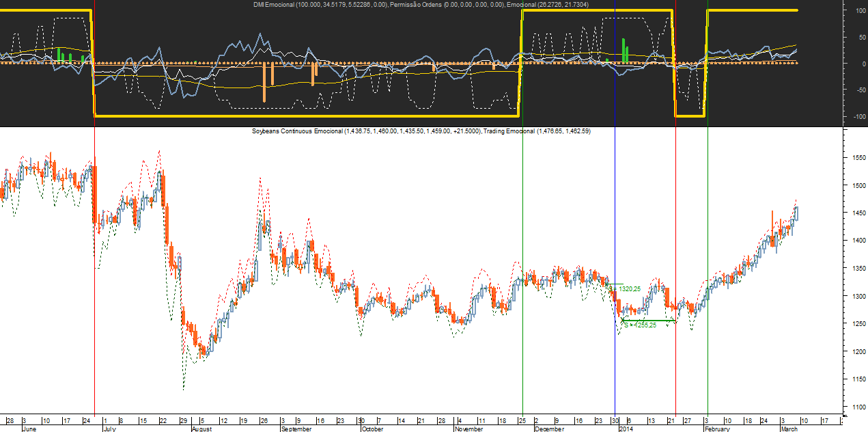Click the August label on time axis
Screen dimensions: 868x432
click(x=202, y=429)
